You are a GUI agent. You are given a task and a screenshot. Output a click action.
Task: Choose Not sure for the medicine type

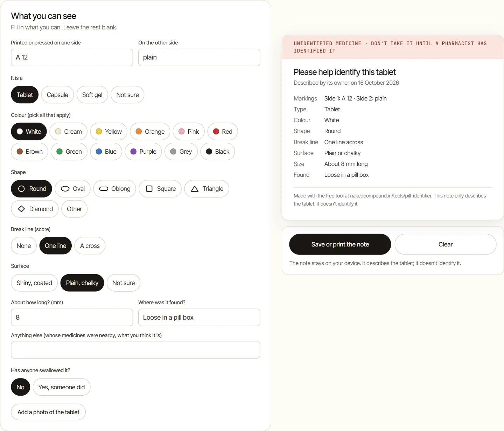pyautogui.click(x=127, y=95)
